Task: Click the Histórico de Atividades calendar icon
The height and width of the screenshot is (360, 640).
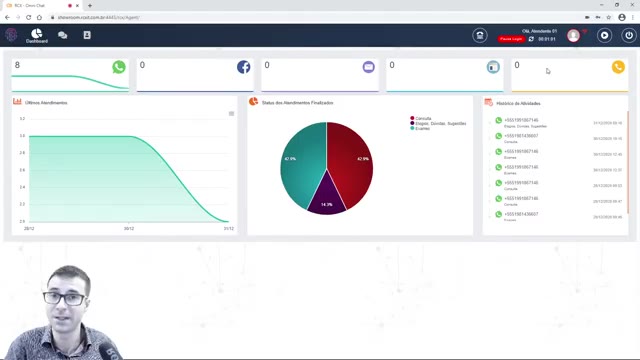Action: tap(489, 102)
